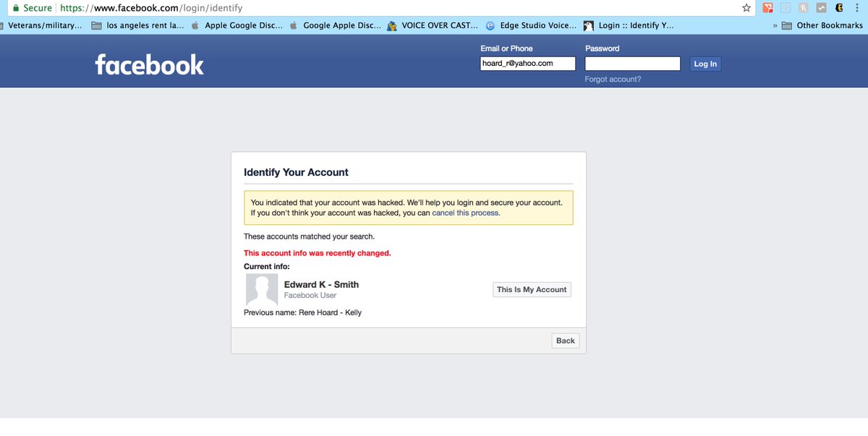Image resolution: width=868 pixels, height=436 pixels.
Task: Open the VOICE OVER CAST bookmark
Action: [x=433, y=25]
